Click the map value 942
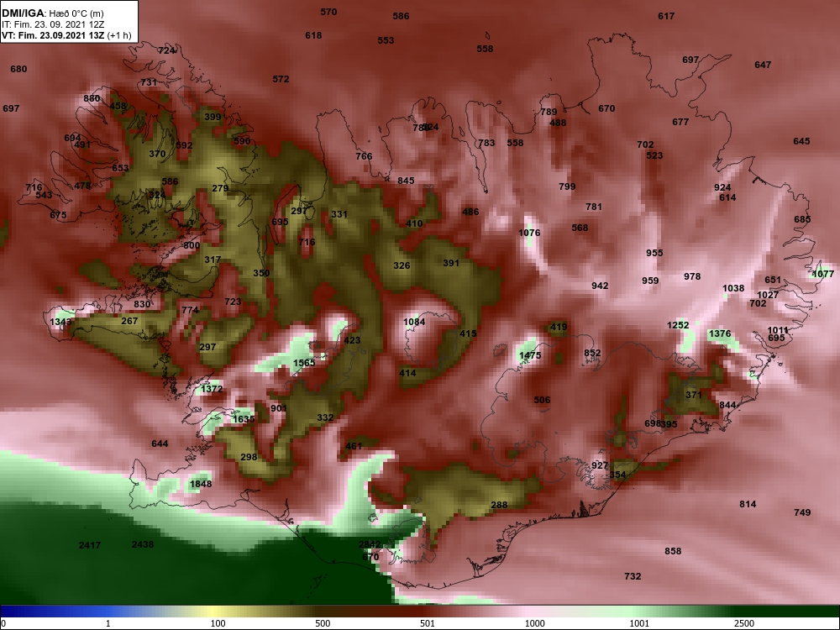This screenshot has width=840, height=630. point(600,286)
